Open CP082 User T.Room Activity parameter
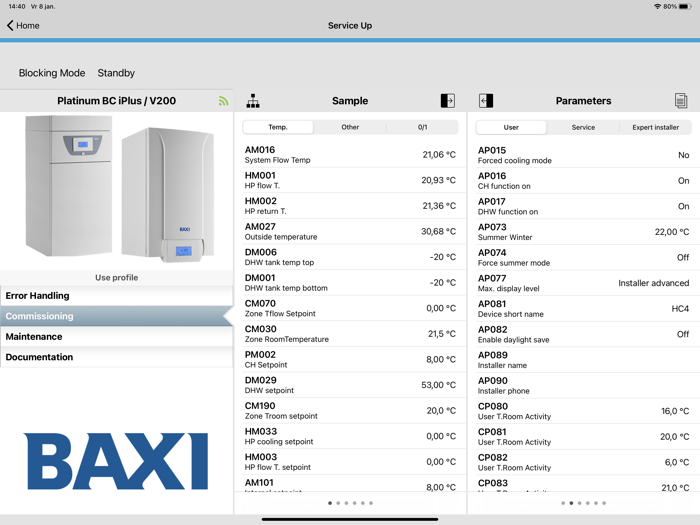Image resolution: width=700 pixels, height=525 pixels. click(x=583, y=462)
